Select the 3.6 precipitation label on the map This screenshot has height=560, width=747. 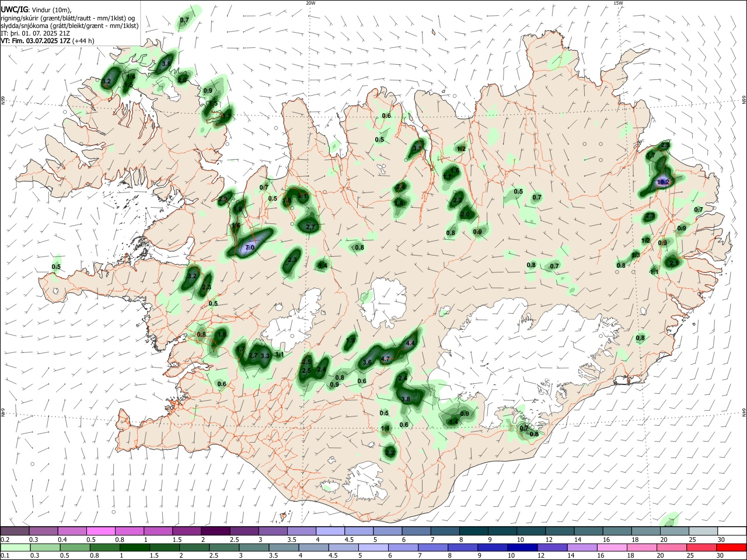(367, 362)
